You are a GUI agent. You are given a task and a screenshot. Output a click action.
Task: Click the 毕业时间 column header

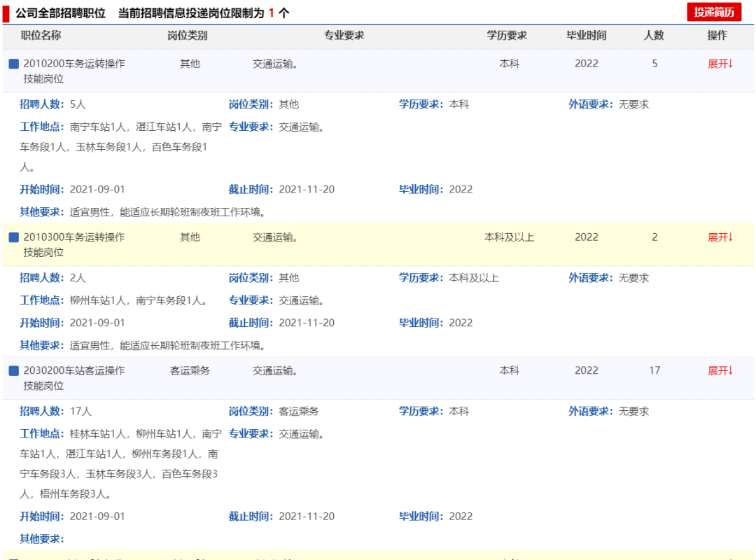point(587,35)
